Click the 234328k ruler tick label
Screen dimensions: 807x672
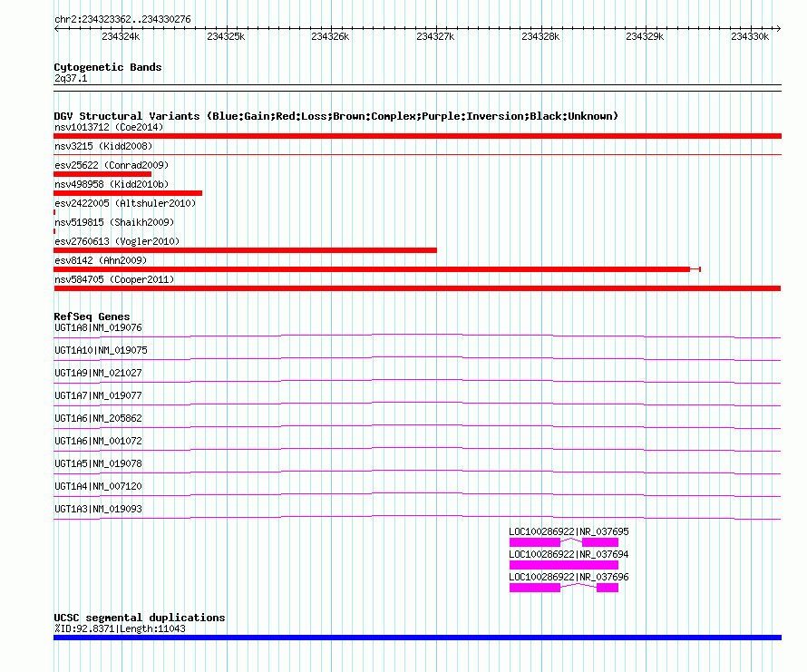click(540, 36)
